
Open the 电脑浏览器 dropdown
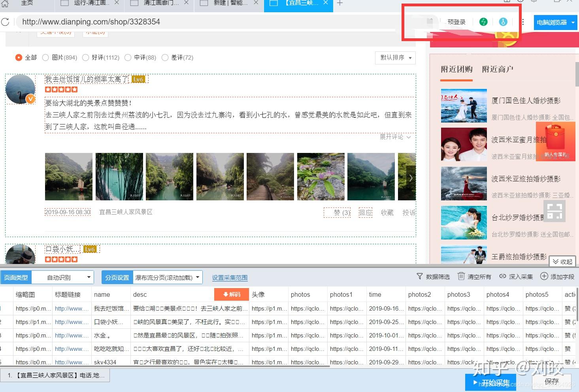(x=555, y=23)
